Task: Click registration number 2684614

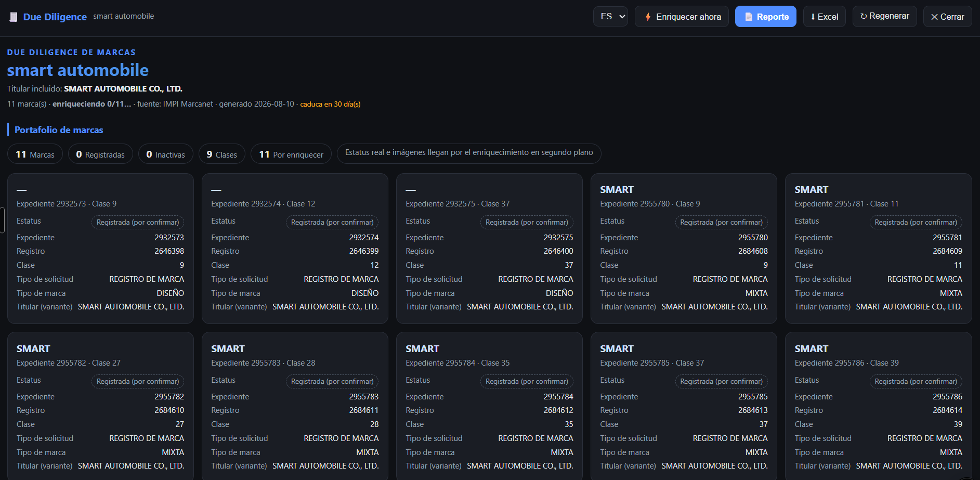Action: pos(947,410)
